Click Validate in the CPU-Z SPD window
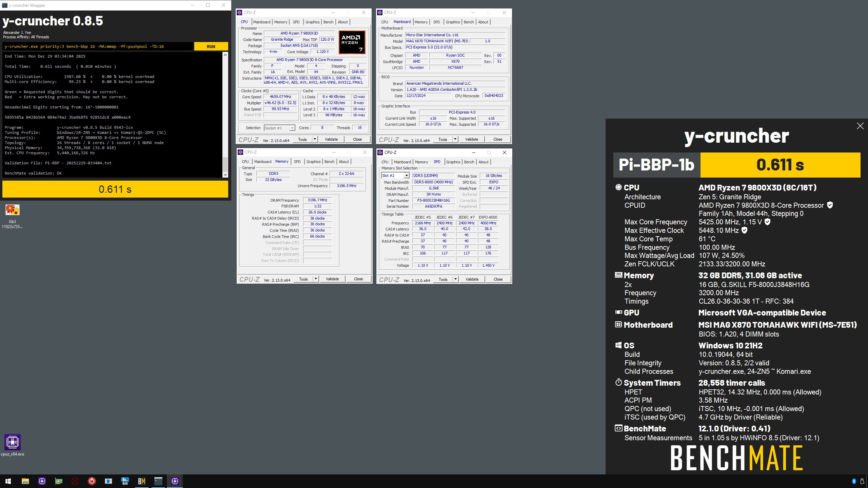Image resolution: width=868 pixels, height=488 pixels. pos(472,279)
